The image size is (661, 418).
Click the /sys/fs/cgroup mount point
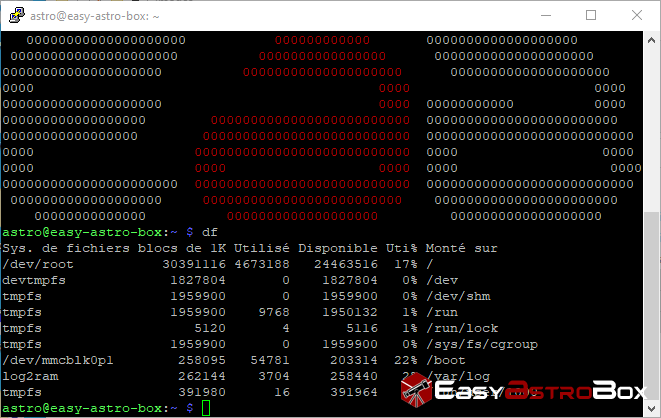[482, 344]
